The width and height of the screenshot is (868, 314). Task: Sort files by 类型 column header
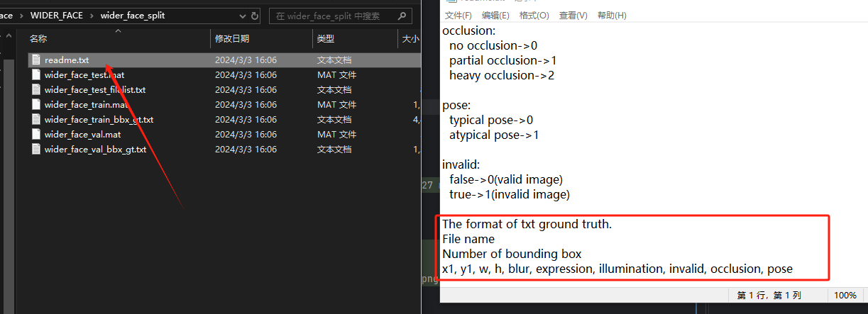tap(326, 39)
